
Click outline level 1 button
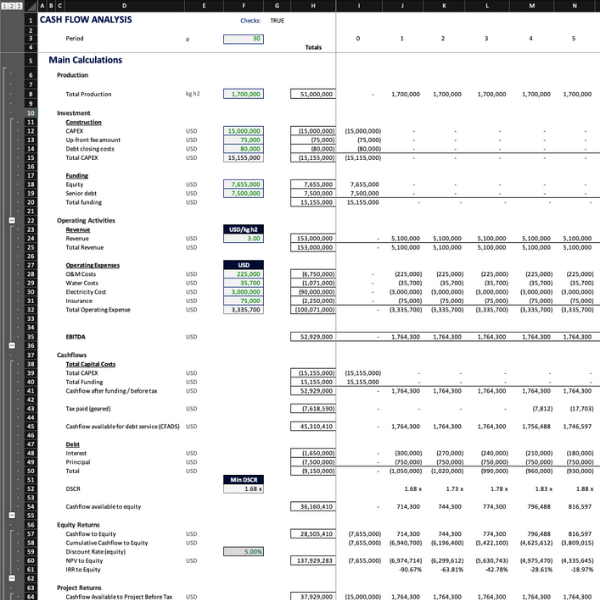click(x=4, y=8)
